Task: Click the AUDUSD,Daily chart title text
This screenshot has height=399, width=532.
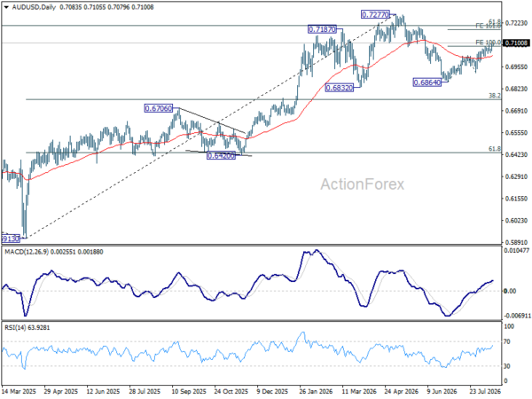Action: [34, 7]
